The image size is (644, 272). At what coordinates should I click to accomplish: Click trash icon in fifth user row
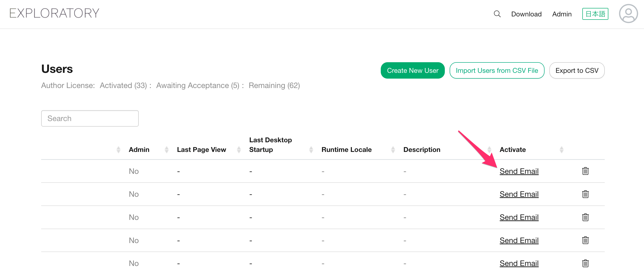pyautogui.click(x=585, y=263)
